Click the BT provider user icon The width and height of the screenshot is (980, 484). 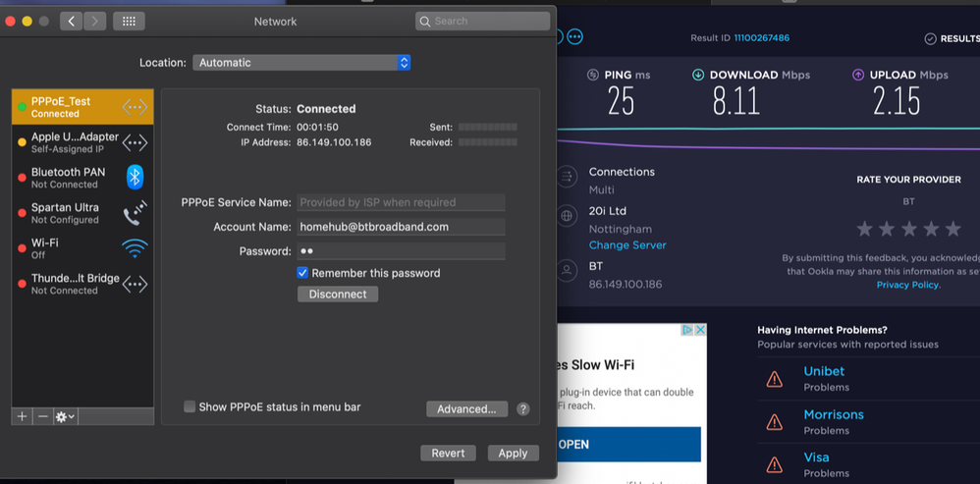(567, 270)
